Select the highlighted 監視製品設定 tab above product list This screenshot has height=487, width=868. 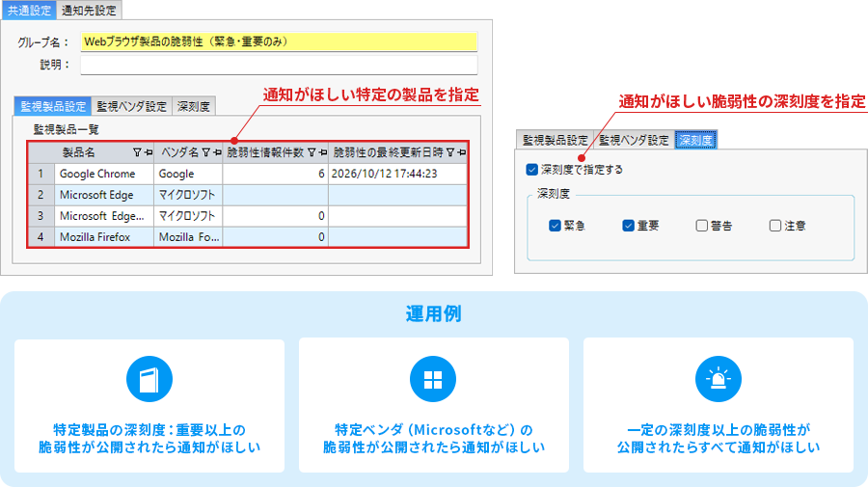click(53, 106)
